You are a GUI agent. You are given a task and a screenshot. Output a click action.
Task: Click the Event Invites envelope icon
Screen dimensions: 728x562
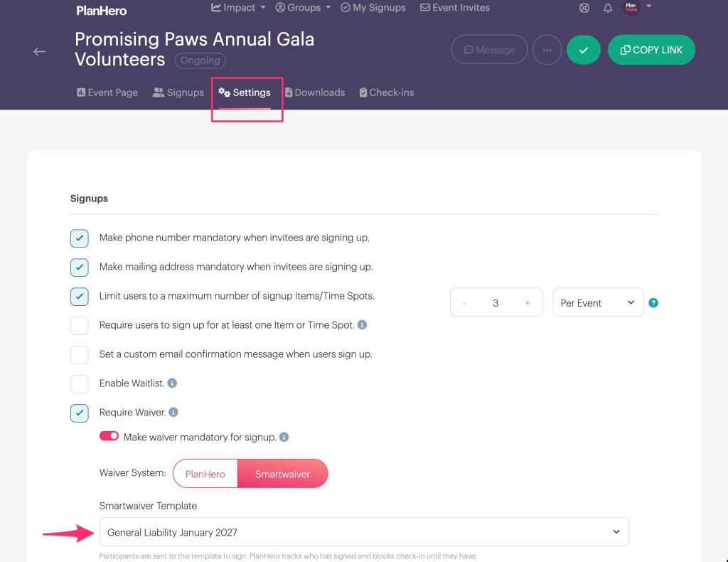425,7
